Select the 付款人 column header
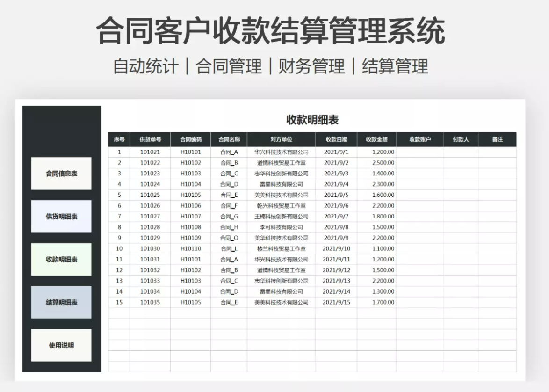Screen dimensions: 549x392 [461, 139]
